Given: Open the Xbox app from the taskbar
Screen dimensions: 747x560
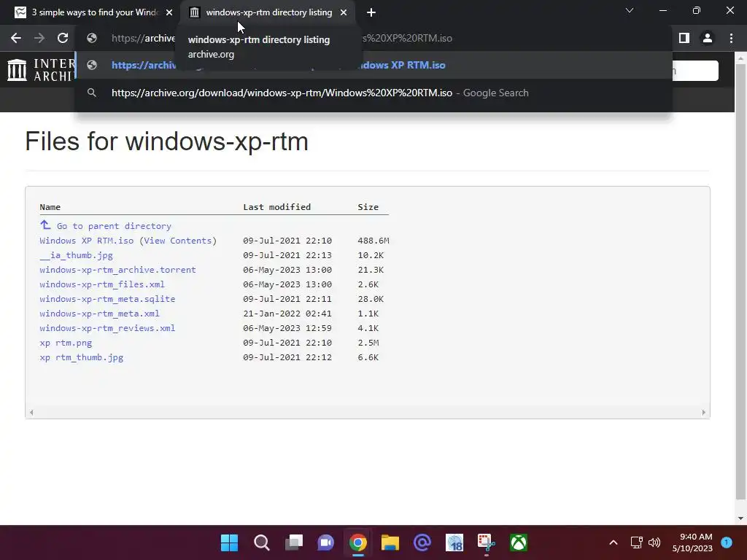Looking at the screenshot, I should coord(519,542).
